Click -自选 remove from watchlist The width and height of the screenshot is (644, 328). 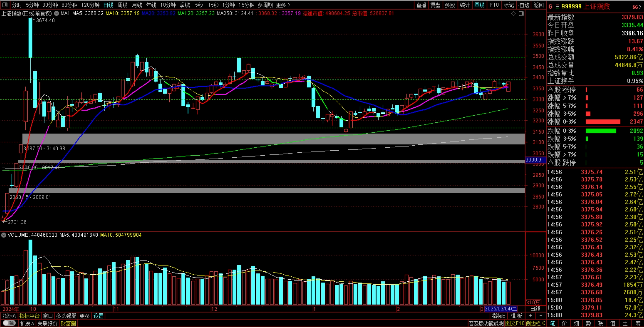(524, 5)
